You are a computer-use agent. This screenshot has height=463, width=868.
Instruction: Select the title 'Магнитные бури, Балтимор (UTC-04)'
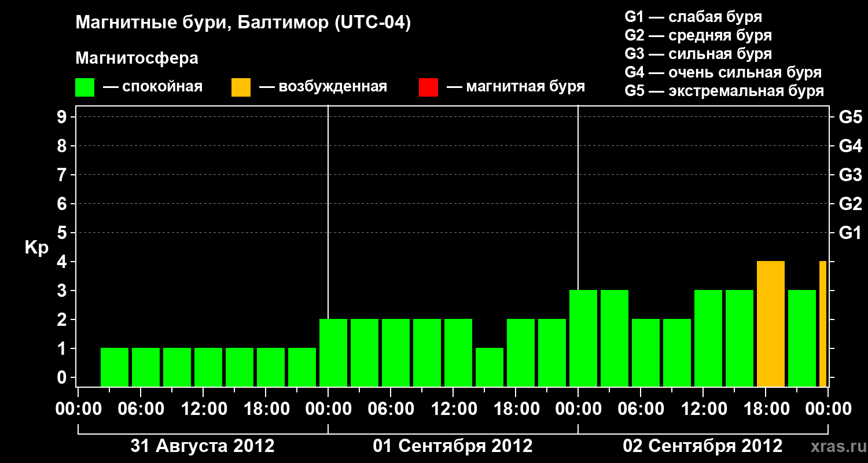(243, 23)
